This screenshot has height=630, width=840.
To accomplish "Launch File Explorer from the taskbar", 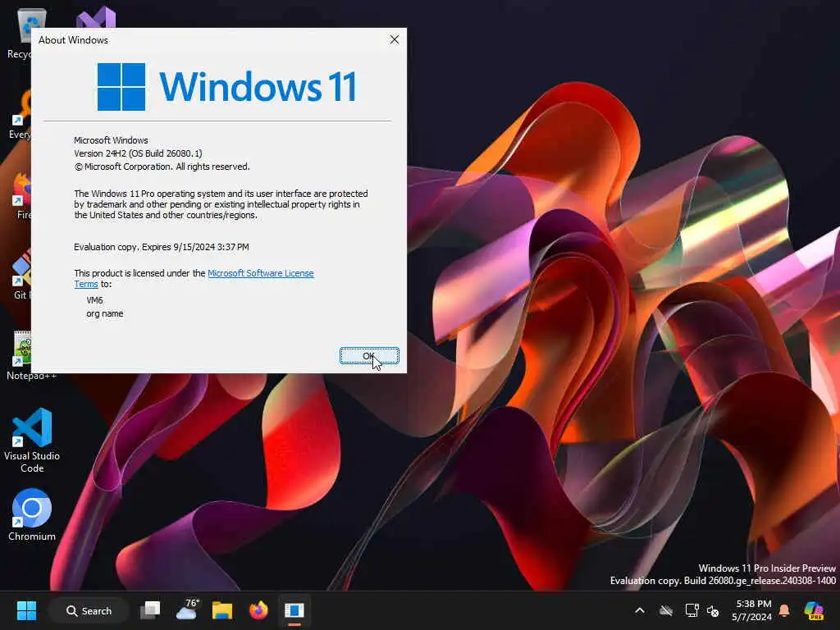I will pyautogui.click(x=222, y=610).
